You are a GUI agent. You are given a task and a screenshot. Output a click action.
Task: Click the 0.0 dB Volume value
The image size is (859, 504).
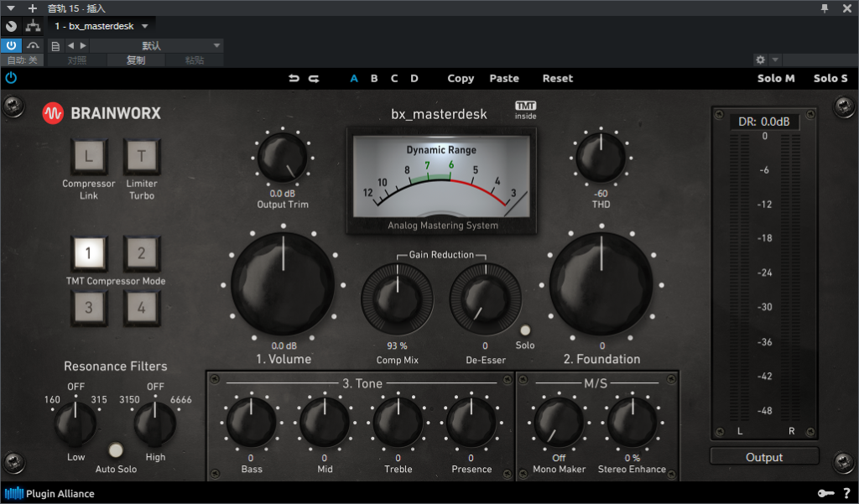(284, 346)
